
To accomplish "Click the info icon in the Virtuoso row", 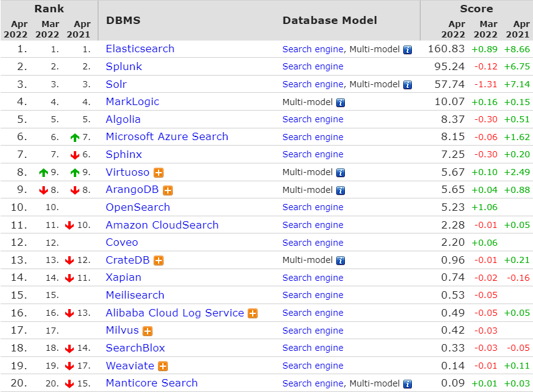I will point(340,173).
